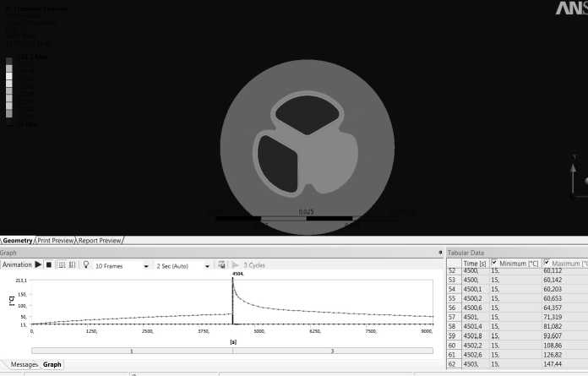Open the Report Preview tab
Screen dimensions: 588x376
tap(100, 241)
